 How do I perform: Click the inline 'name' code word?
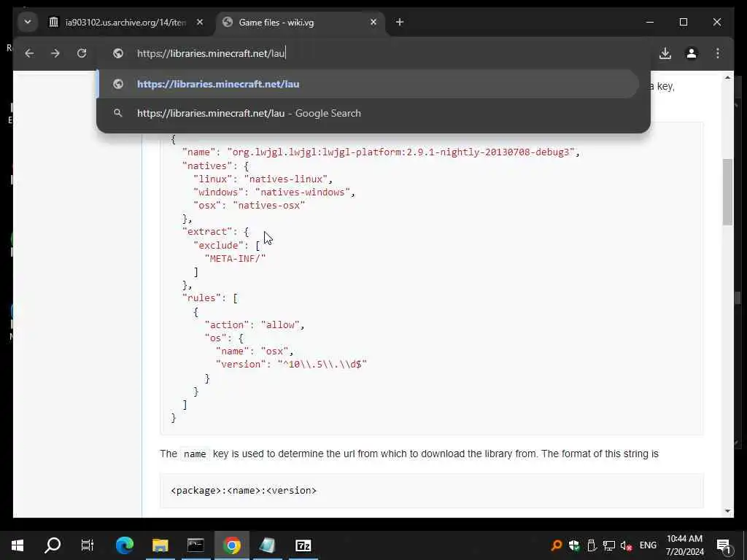(195, 454)
